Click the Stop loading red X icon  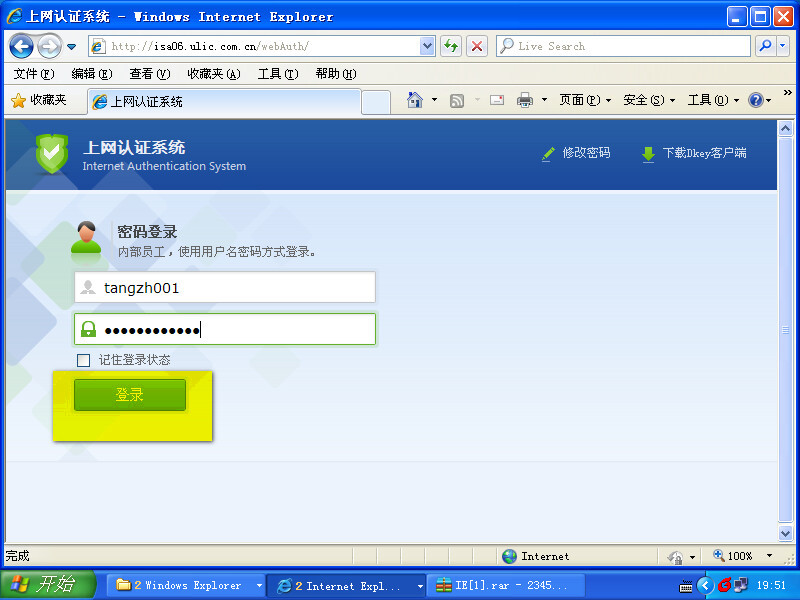(x=477, y=46)
